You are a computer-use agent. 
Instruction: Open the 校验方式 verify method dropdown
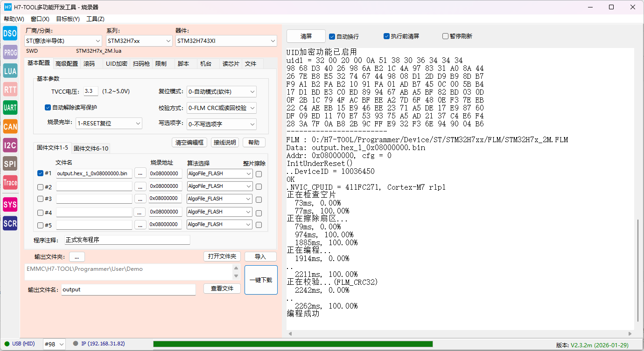click(221, 108)
